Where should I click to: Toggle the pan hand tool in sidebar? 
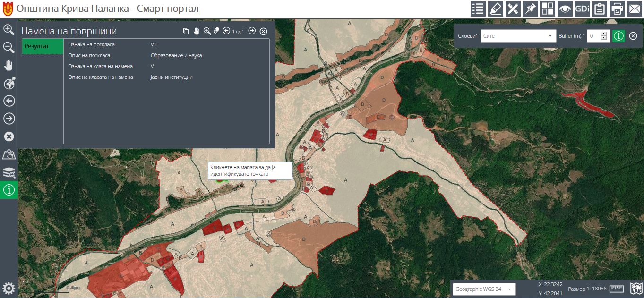(9, 65)
